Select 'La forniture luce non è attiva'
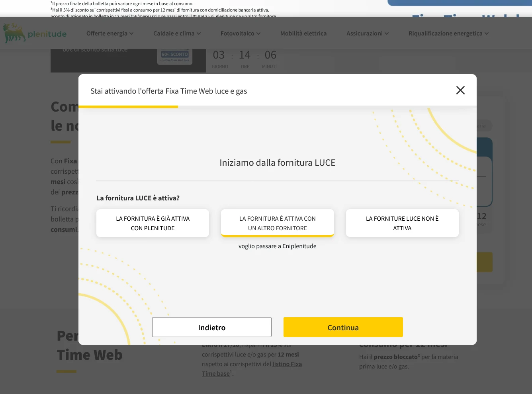The height and width of the screenshot is (394, 532). click(402, 223)
